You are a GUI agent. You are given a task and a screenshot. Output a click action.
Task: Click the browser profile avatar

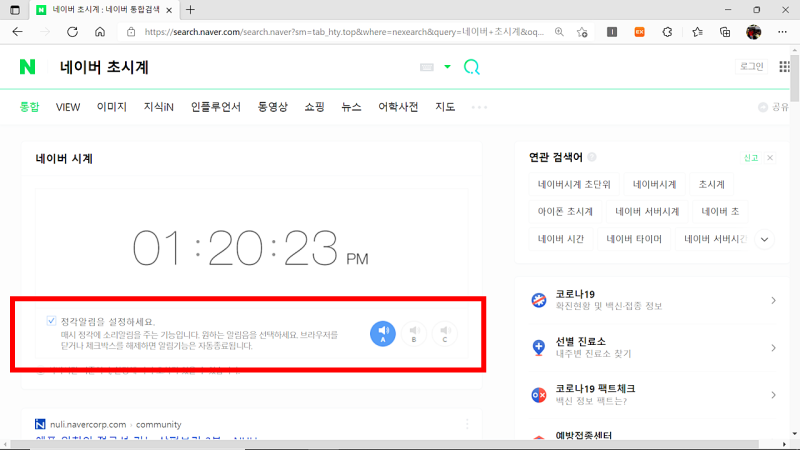point(754,32)
